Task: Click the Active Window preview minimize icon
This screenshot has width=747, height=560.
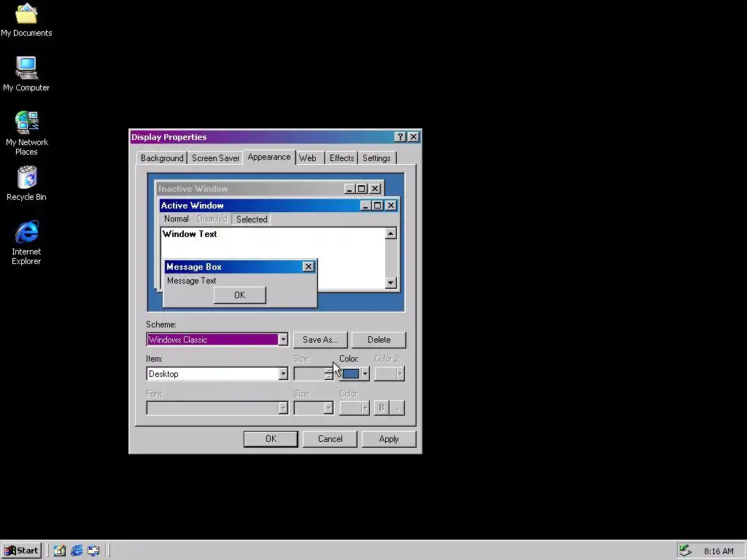Action: tap(365, 205)
